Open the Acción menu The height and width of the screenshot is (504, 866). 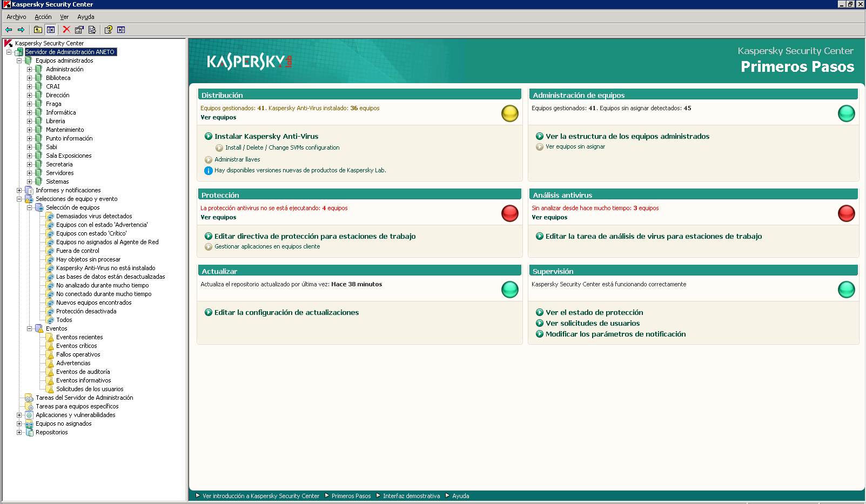[43, 17]
